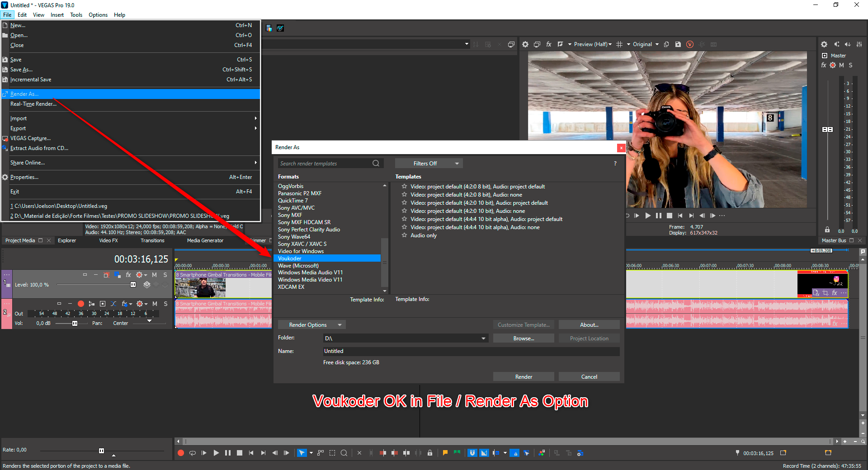868x470 pixels.
Task: Switch to the Video FX tab
Action: point(108,240)
